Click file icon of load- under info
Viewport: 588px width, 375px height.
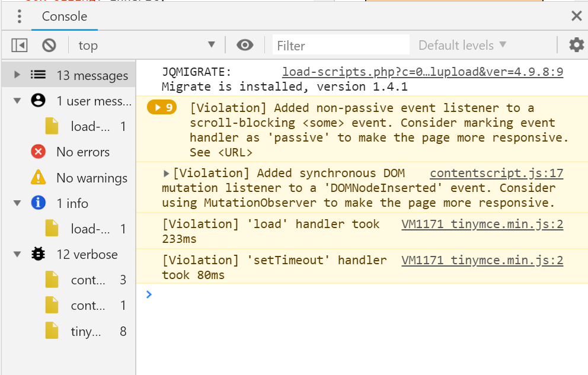click(52, 229)
